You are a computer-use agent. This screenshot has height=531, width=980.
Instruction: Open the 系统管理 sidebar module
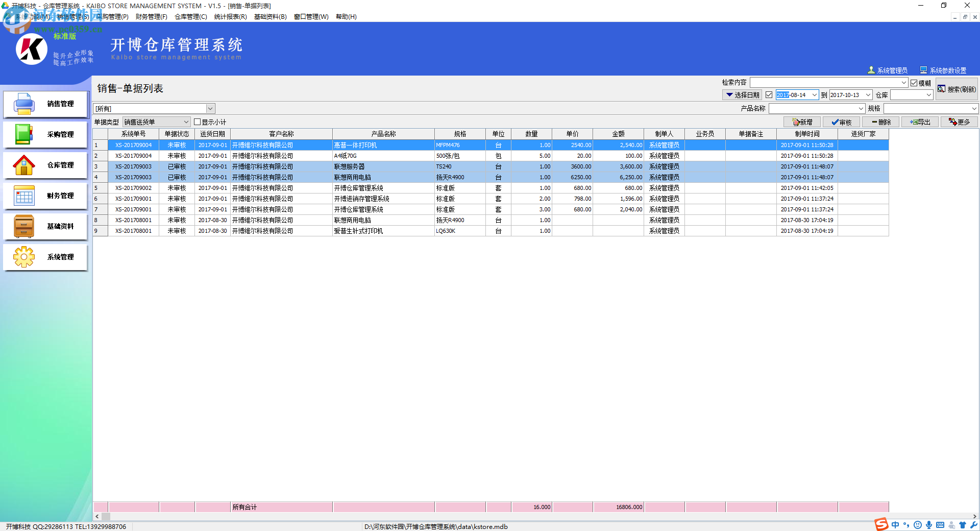tap(45, 257)
